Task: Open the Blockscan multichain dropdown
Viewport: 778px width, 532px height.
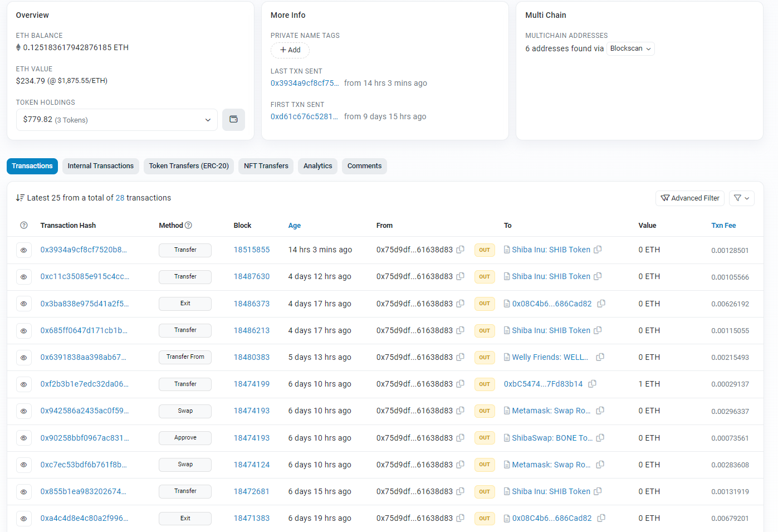Action: point(630,49)
